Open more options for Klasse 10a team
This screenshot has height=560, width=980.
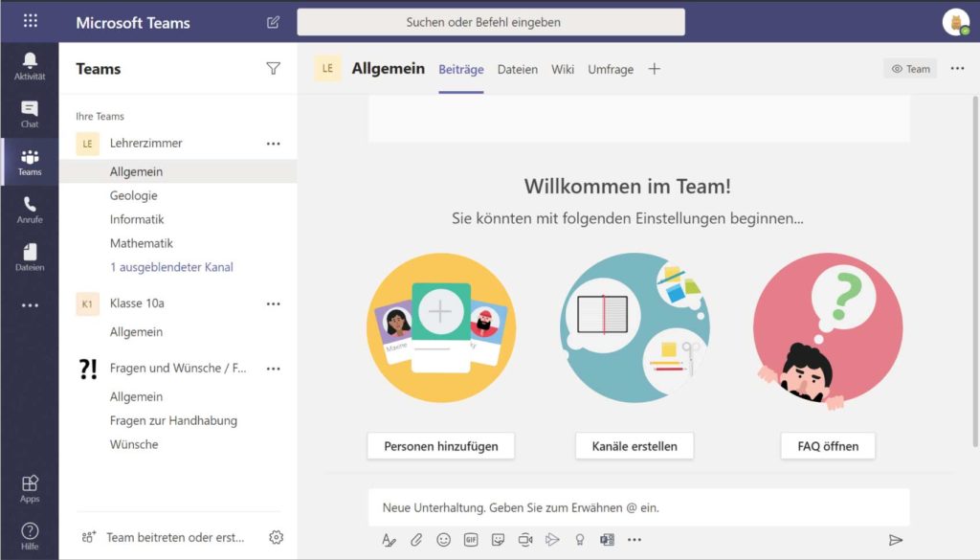(x=273, y=303)
